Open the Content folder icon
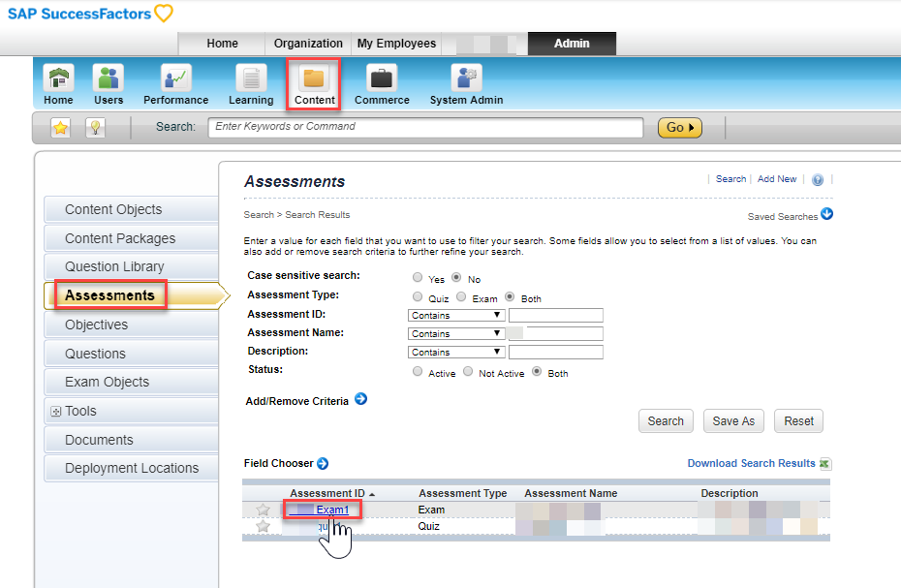 (314, 77)
